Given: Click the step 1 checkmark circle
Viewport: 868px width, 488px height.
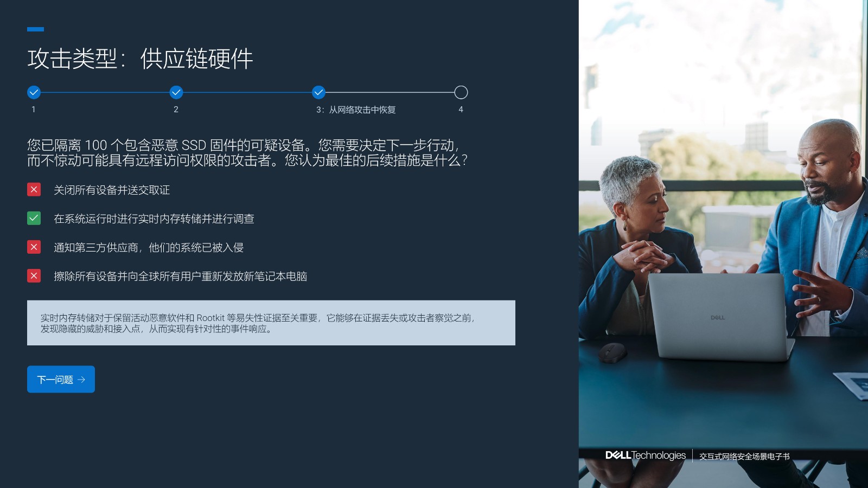Looking at the screenshot, I should point(34,93).
